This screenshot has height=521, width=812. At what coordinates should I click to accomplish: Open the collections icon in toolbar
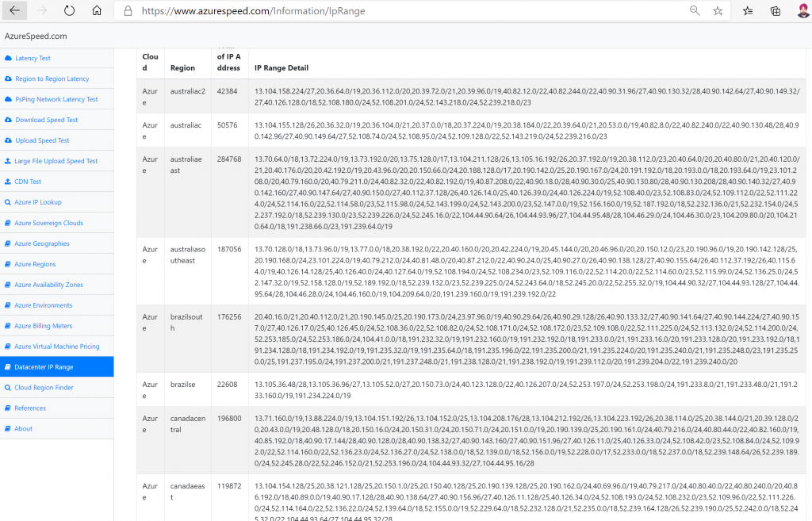[775, 11]
